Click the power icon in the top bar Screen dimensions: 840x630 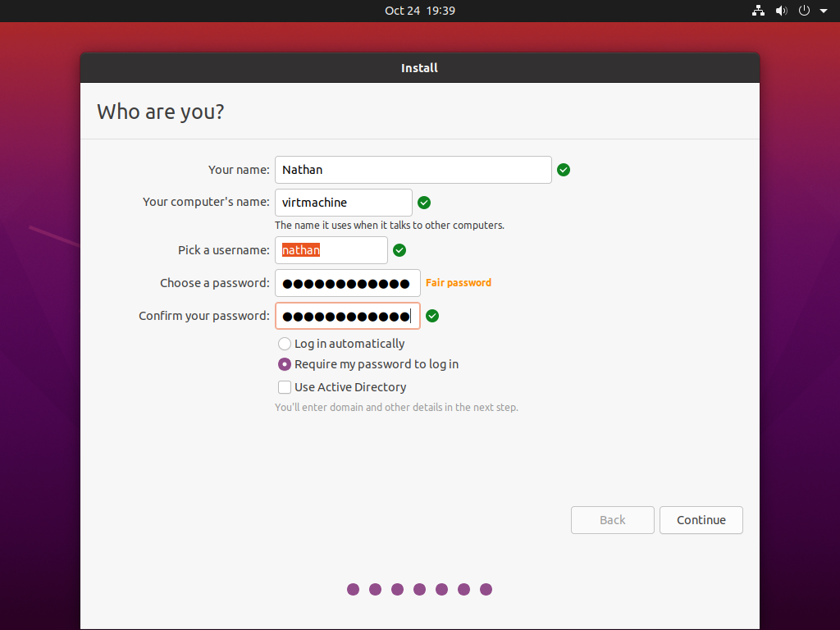[x=802, y=11]
